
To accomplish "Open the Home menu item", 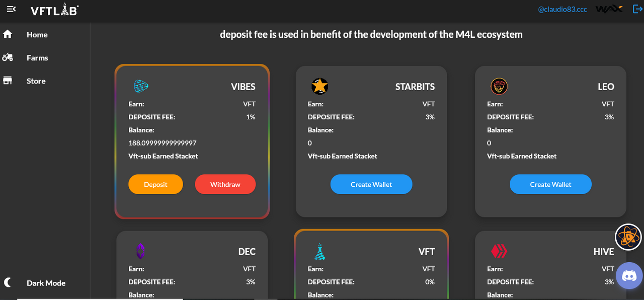I will tap(37, 35).
